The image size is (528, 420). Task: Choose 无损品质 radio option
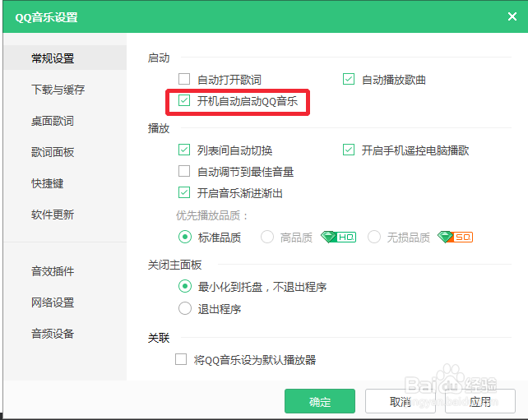point(374,237)
